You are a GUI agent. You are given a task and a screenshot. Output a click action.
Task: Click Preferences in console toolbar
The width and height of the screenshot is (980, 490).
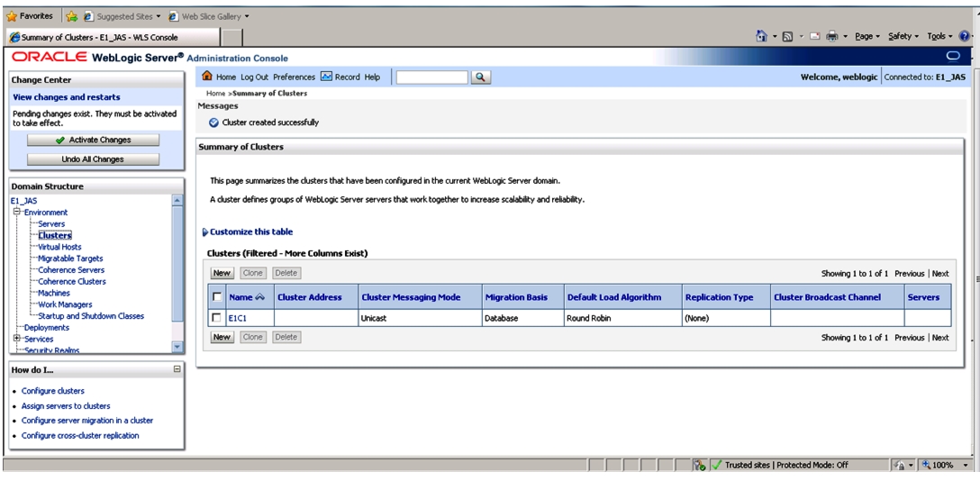click(x=294, y=77)
